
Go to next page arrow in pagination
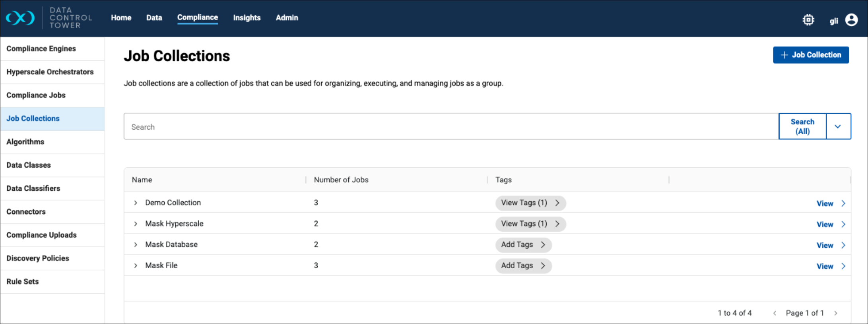[x=836, y=313]
